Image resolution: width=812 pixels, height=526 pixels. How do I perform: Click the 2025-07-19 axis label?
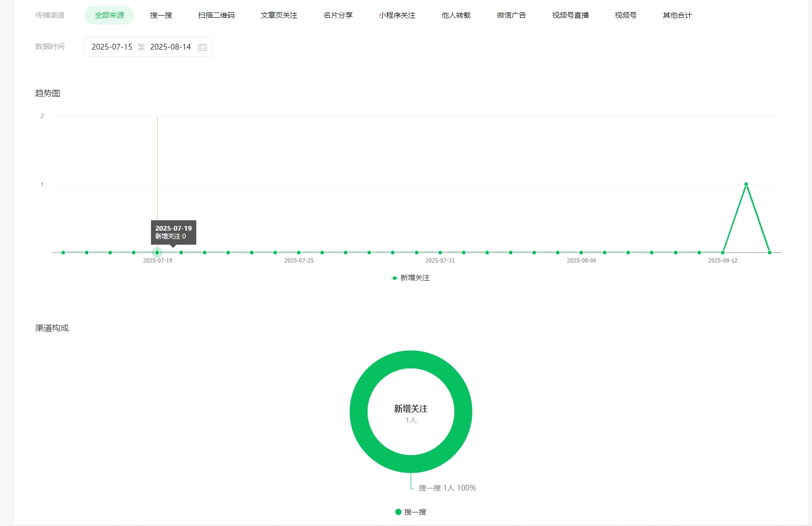(x=158, y=260)
